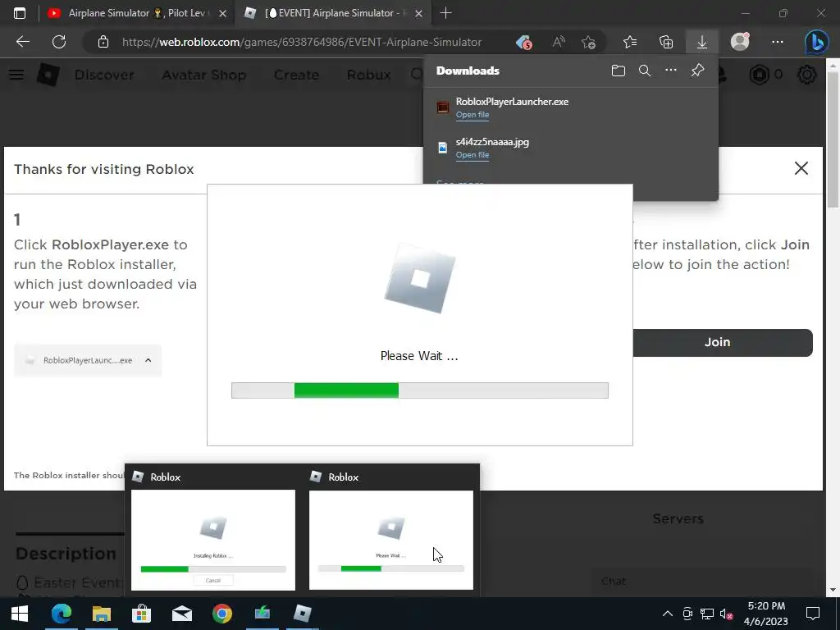Search downloads using the magnifier icon

click(x=645, y=71)
